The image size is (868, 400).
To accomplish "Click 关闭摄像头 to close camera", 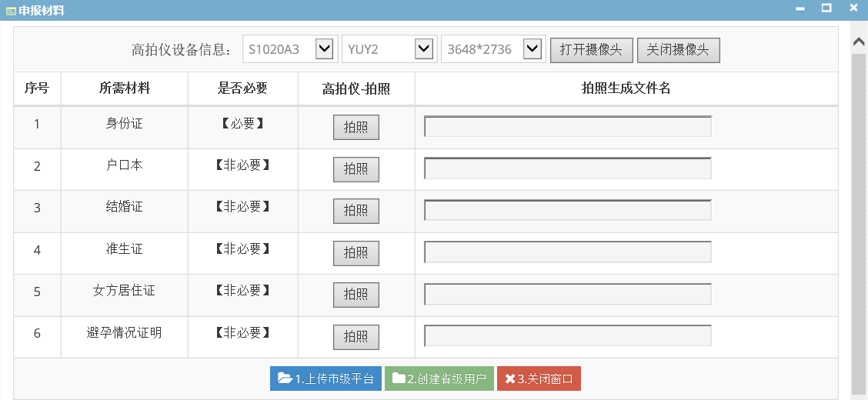I will 678,50.
